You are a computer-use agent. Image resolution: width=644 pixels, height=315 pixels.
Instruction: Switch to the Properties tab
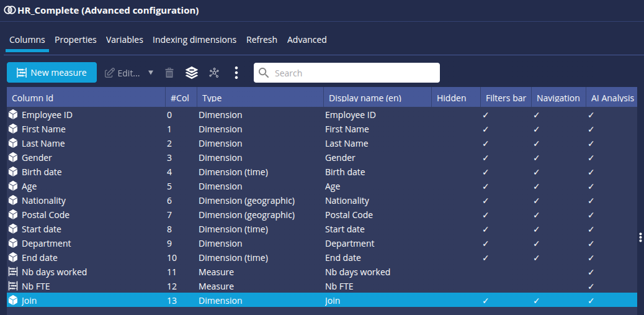[x=76, y=40]
